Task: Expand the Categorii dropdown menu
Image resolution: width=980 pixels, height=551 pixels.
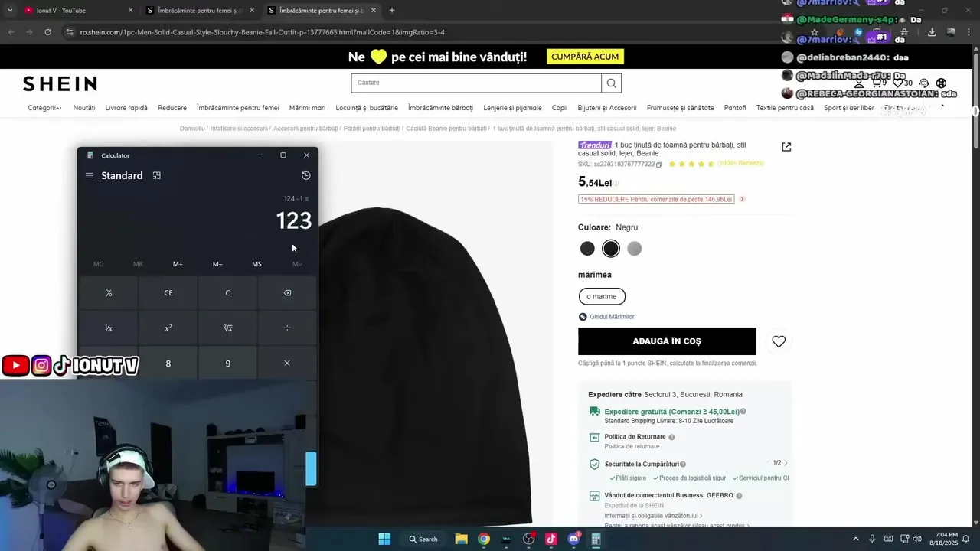Action: tap(44, 108)
